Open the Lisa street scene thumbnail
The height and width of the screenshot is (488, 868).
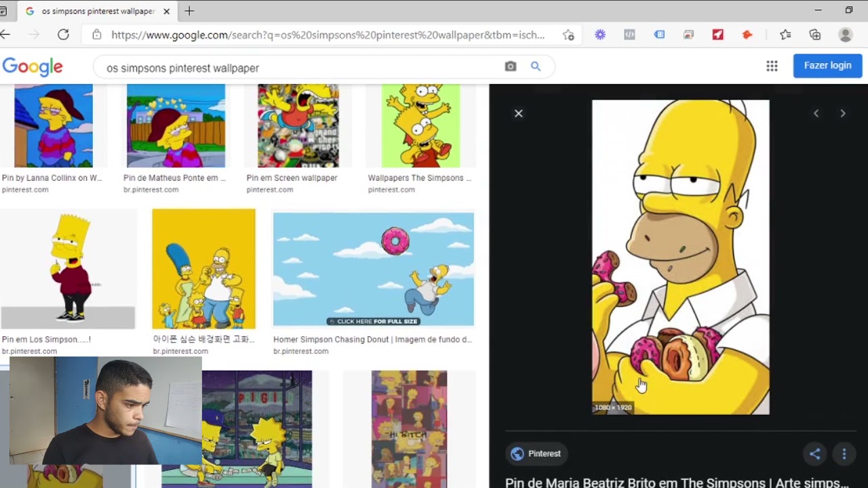coord(237,429)
